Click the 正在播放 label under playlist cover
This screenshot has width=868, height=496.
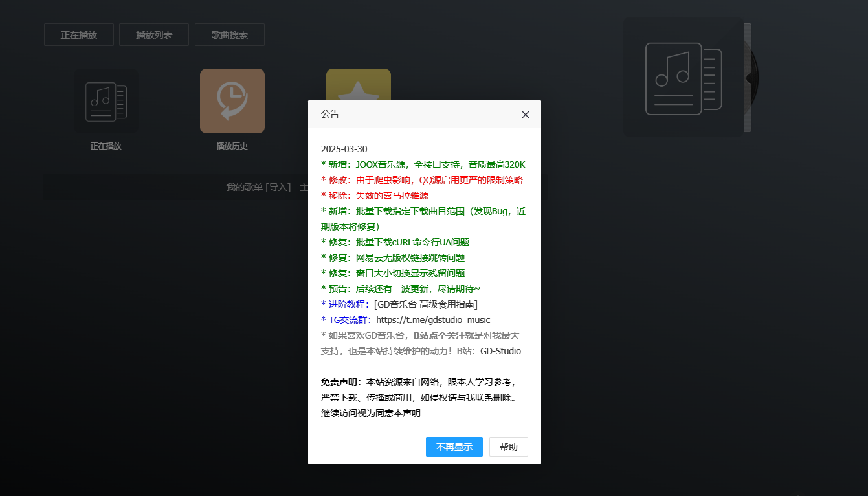[x=106, y=146]
